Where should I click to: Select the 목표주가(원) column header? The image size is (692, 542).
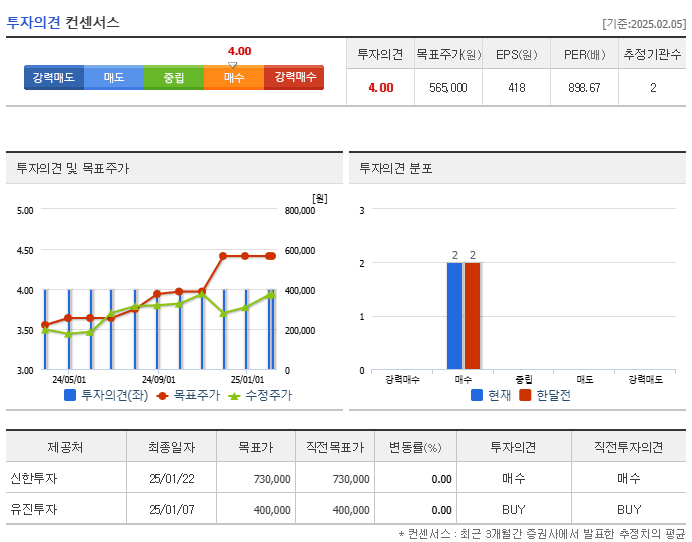click(448, 54)
